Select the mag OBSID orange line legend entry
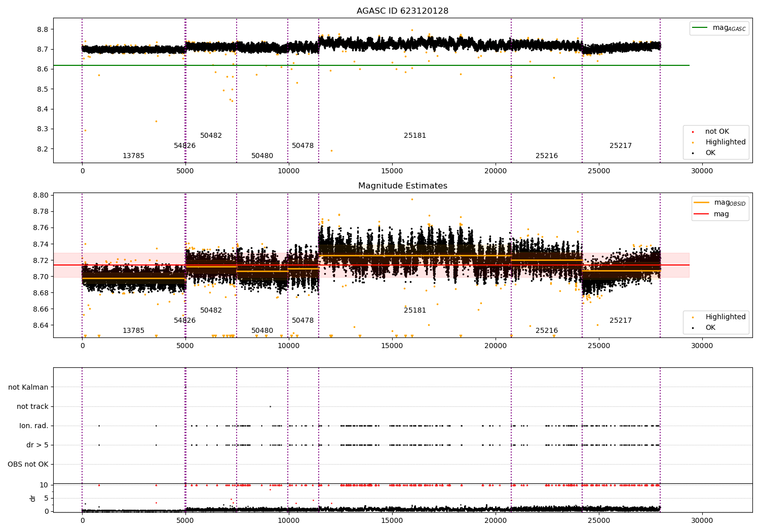 point(720,203)
